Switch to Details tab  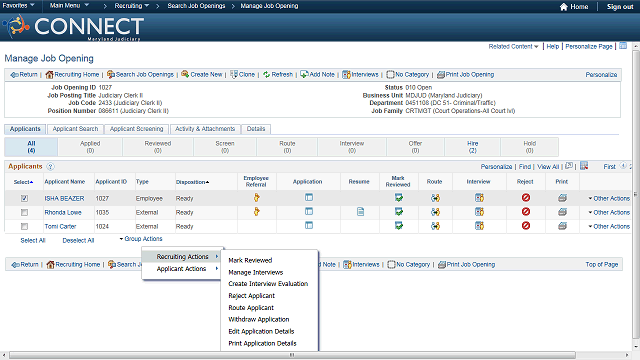point(256,129)
